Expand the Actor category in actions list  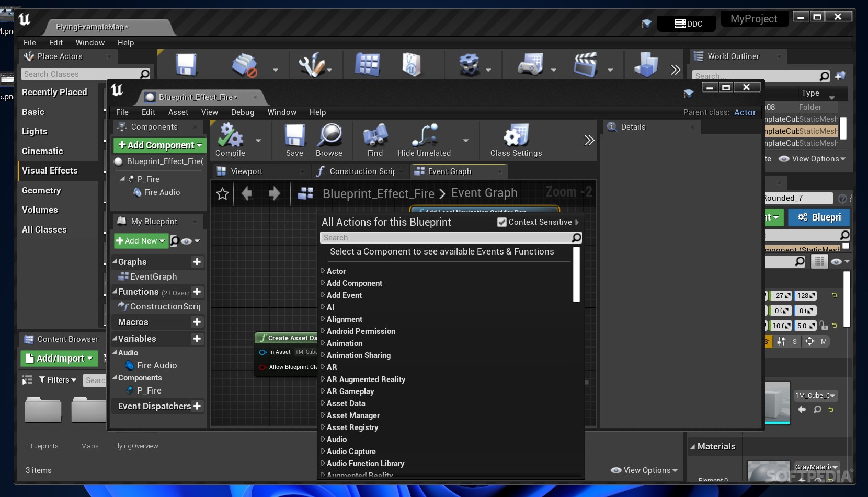click(x=323, y=271)
